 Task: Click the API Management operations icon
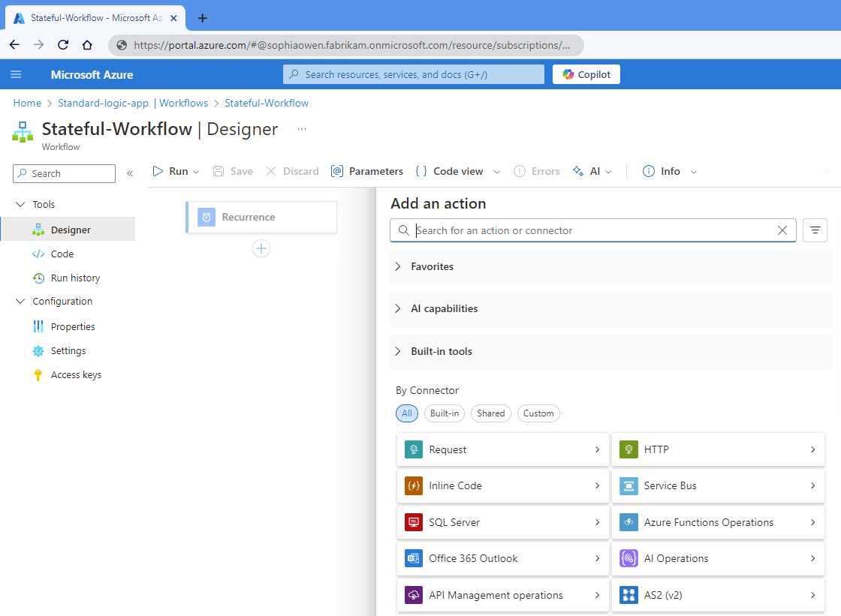pos(414,595)
